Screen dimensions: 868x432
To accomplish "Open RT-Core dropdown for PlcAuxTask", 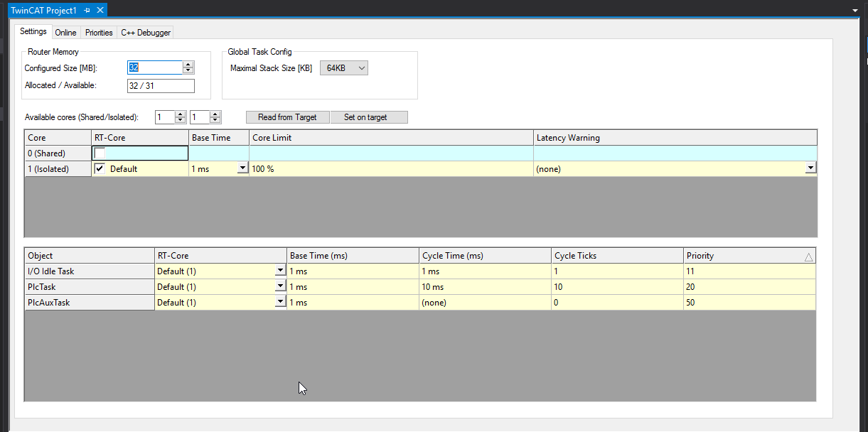I will click(281, 302).
